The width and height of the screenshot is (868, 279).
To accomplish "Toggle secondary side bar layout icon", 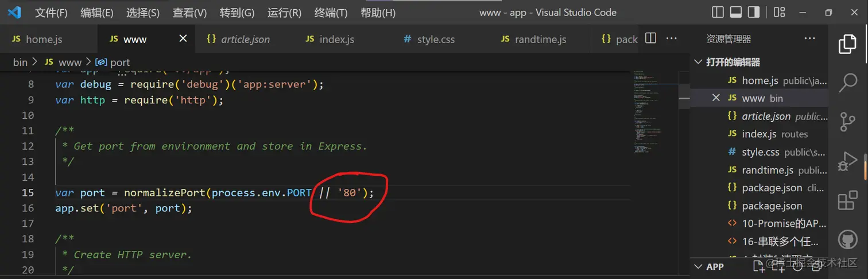I will [x=754, y=12].
